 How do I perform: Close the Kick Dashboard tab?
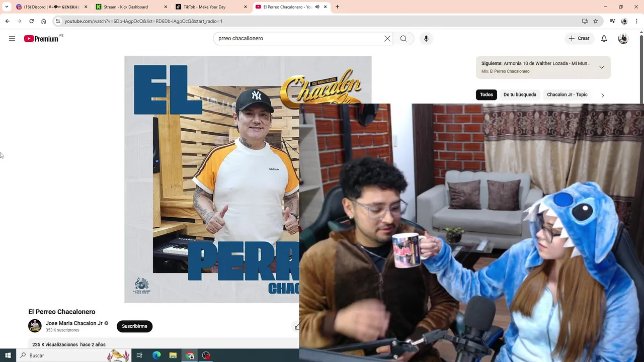166,7
